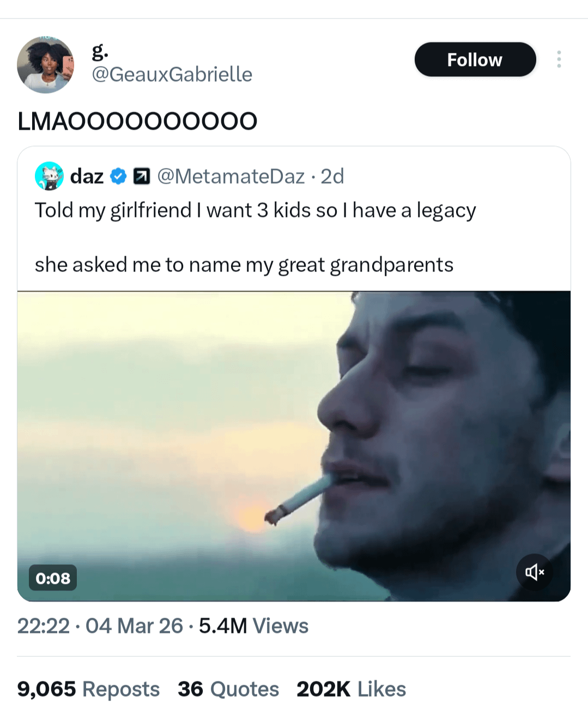Play the smoking man video
Viewport: 588px width, 712px height.
pos(294,446)
